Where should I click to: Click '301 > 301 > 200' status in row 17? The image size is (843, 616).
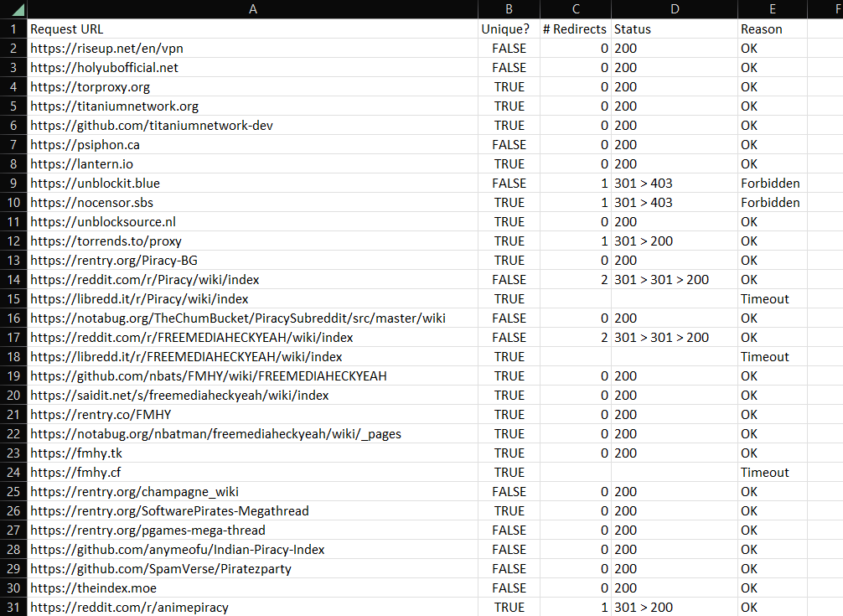tap(675, 338)
